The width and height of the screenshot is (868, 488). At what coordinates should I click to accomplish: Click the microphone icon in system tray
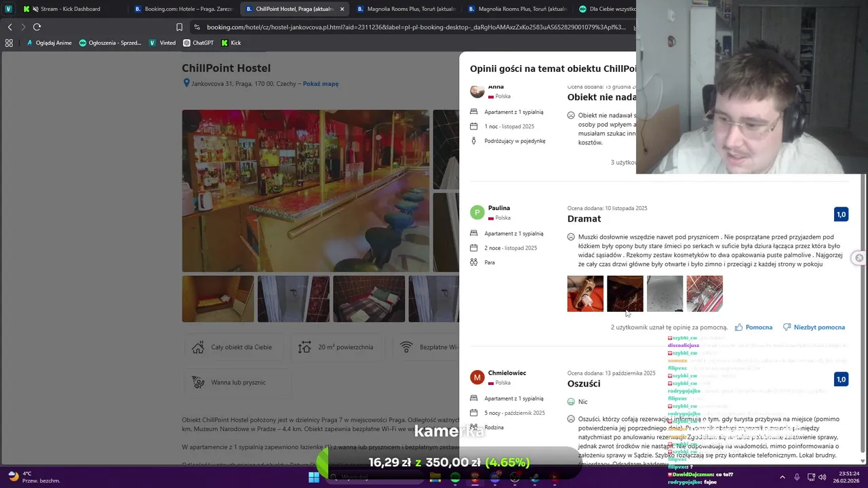[797, 477]
